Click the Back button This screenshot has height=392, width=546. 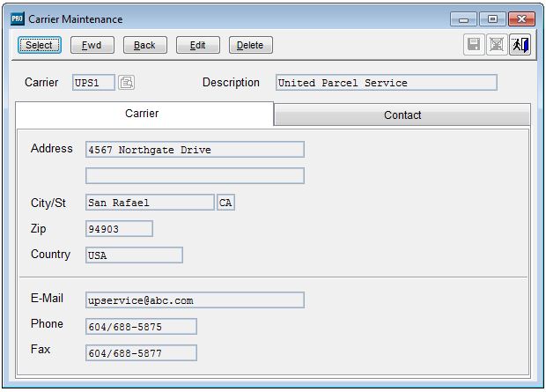144,45
